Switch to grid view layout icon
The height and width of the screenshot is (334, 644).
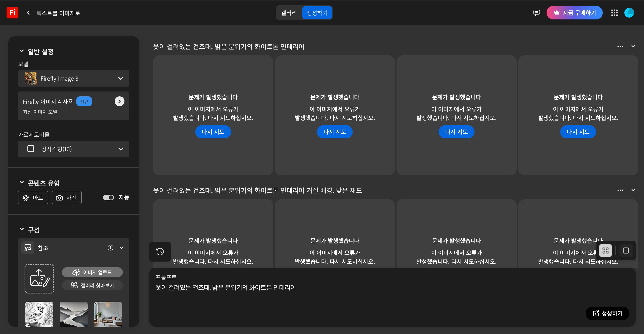605,250
